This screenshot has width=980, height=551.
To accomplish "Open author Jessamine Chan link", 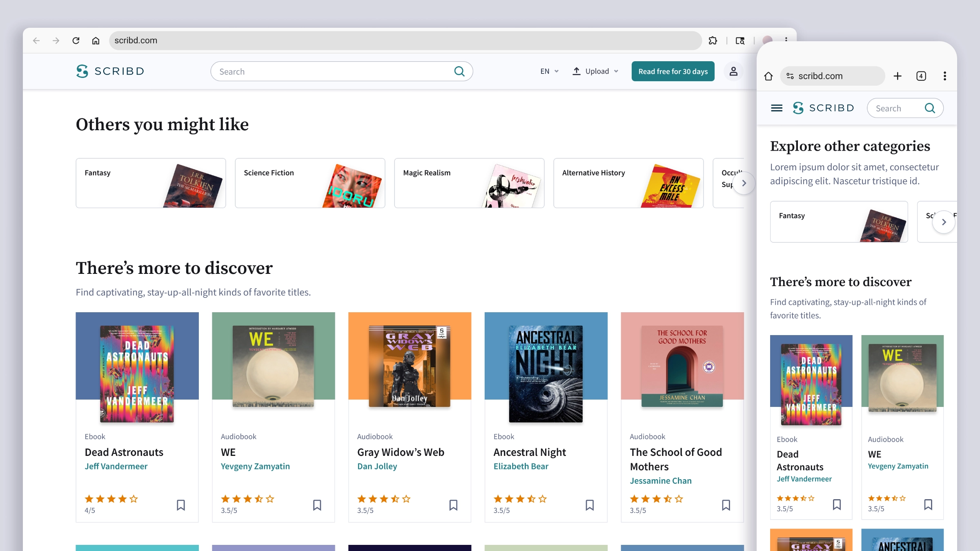I will [x=661, y=481].
